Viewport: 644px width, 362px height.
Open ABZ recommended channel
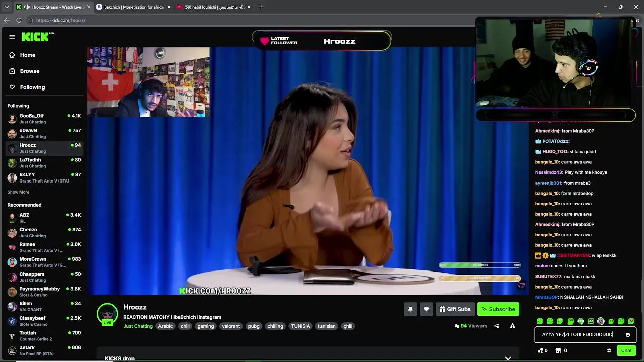tap(44, 218)
